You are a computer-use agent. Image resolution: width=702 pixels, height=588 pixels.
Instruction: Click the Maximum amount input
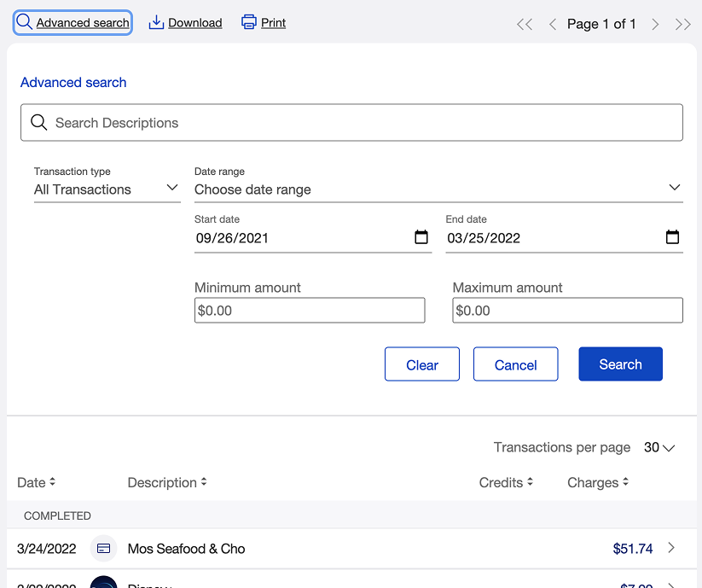568,310
